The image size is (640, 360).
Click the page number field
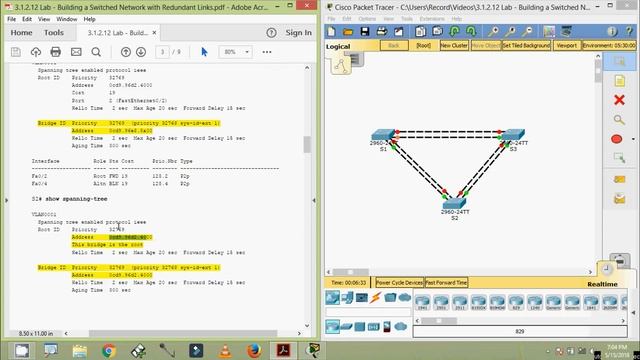point(162,52)
